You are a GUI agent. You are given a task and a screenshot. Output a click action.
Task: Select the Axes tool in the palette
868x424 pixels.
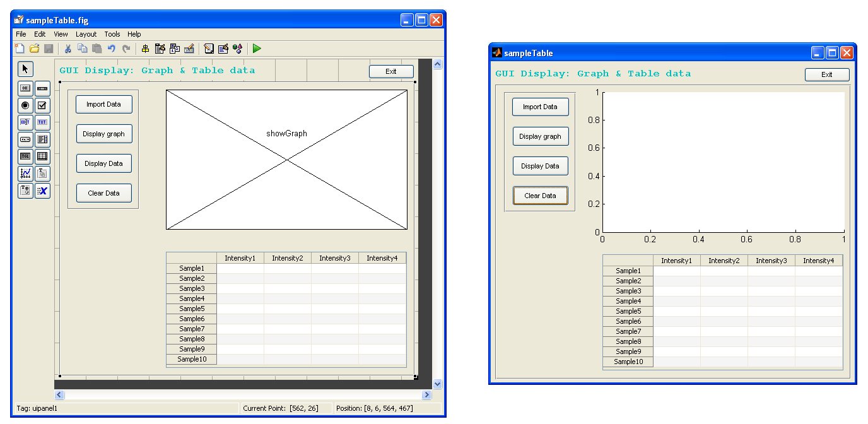point(25,174)
